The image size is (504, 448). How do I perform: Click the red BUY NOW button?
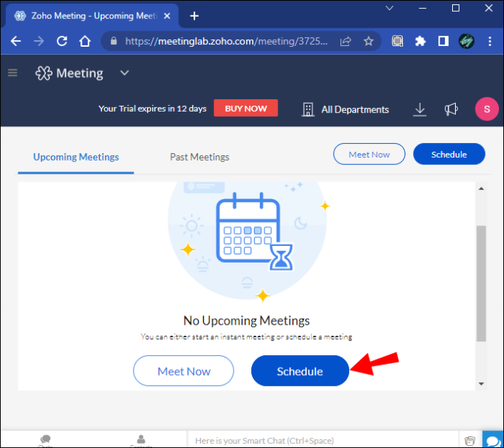(245, 108)
